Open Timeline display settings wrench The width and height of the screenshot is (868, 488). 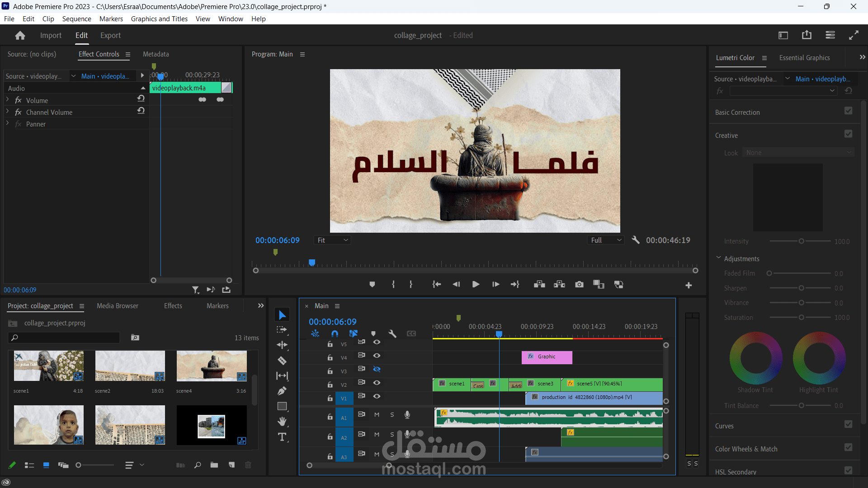coord(392,333)
